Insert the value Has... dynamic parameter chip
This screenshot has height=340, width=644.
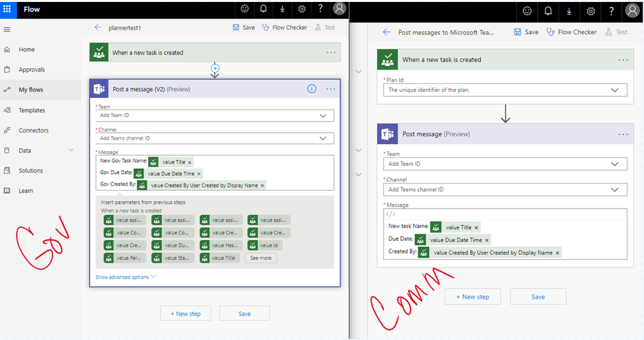(x=220, y=245)
